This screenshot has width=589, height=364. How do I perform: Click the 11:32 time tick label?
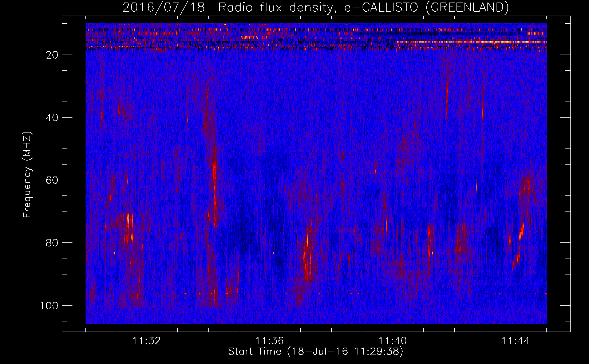click(x=146, y=341)
